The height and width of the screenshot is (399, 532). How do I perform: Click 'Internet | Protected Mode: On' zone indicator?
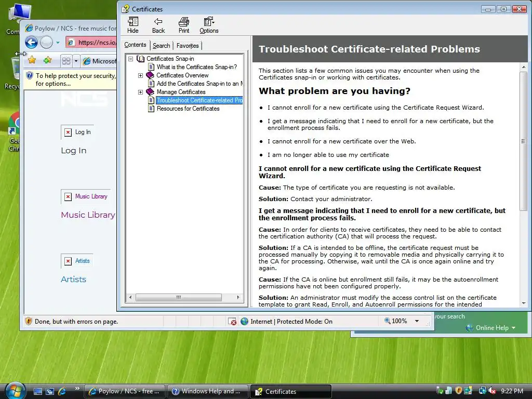286,321
